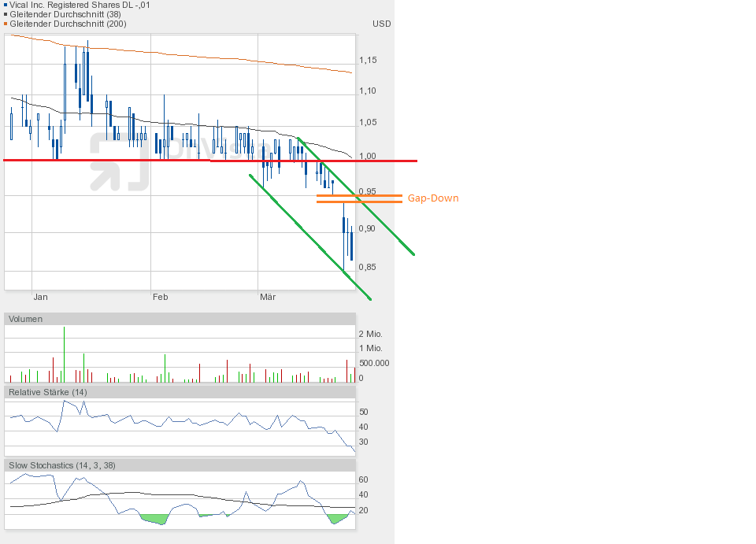756x544 pixels.
Task: Click the '1 Mio.' volume axis label
Action: (x=370, y=349)
